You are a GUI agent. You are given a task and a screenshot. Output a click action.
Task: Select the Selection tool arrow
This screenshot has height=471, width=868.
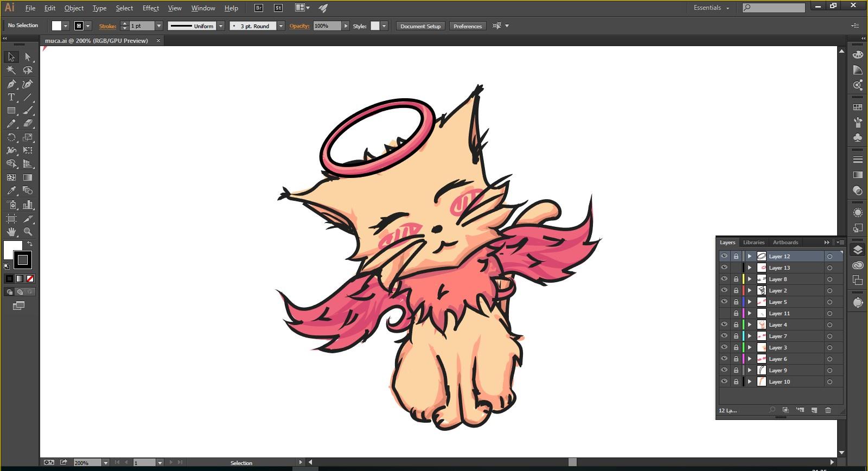11,57
